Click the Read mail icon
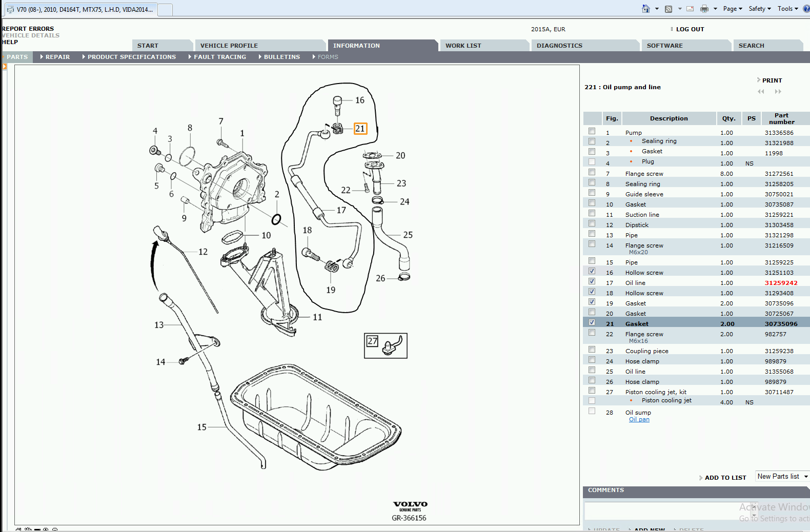Viewport: 810px width, 532px height. [x=690, y=9]
